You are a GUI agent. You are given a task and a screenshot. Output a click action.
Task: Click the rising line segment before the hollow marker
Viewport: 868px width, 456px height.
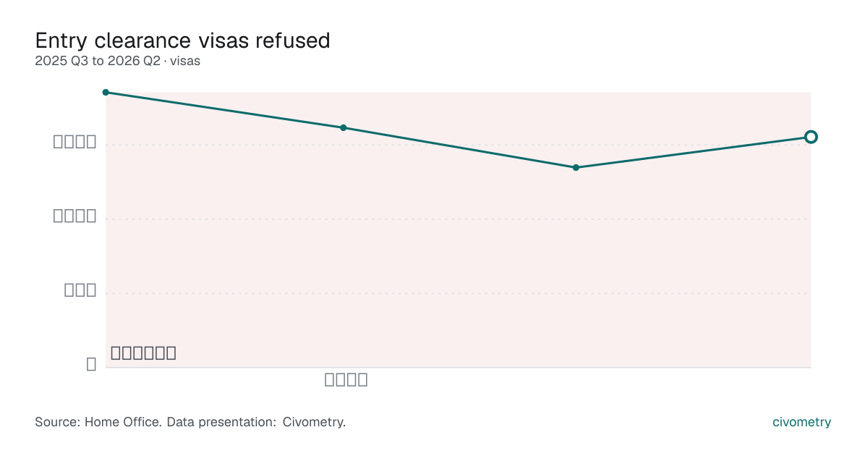[693, 152]
